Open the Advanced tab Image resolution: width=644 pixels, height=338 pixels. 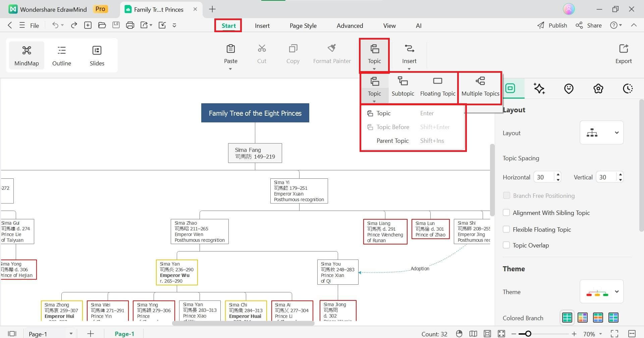coord(350,25)
